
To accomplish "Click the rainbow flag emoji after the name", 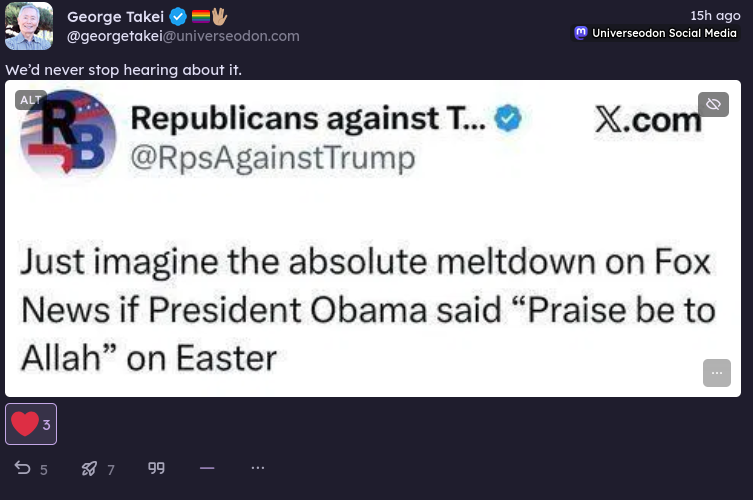I will click(200, 16).
